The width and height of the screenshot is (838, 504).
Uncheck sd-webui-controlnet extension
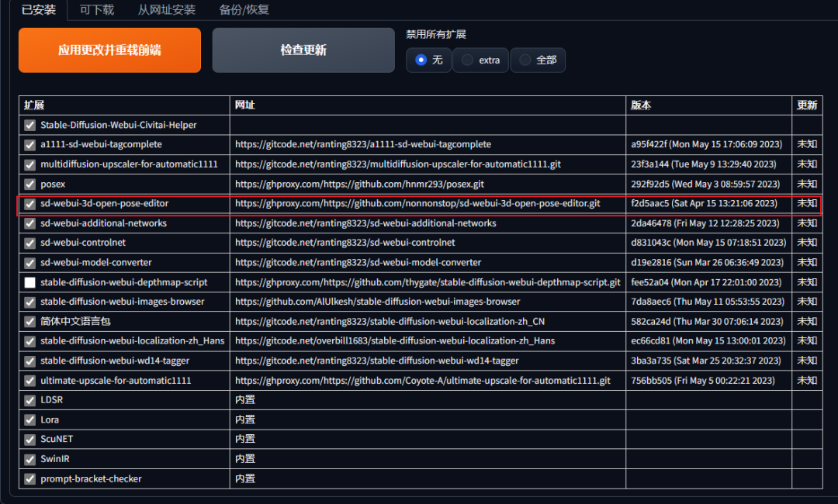point(30,243)
